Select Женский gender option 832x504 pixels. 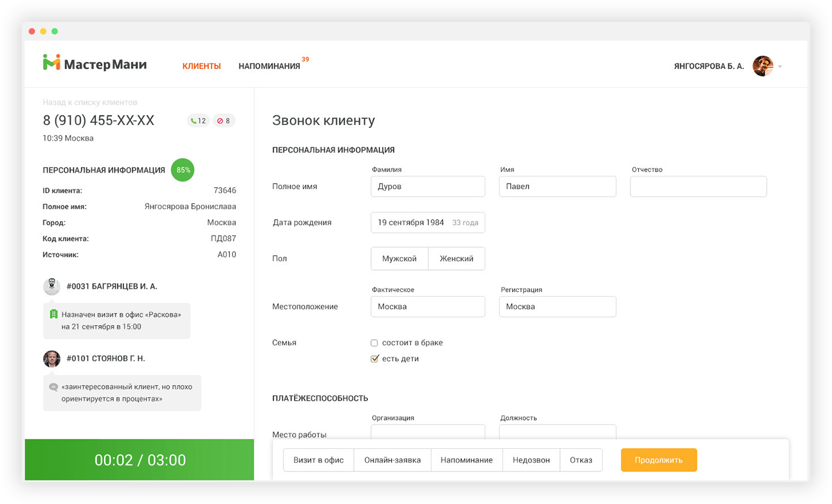click(456, 259)
